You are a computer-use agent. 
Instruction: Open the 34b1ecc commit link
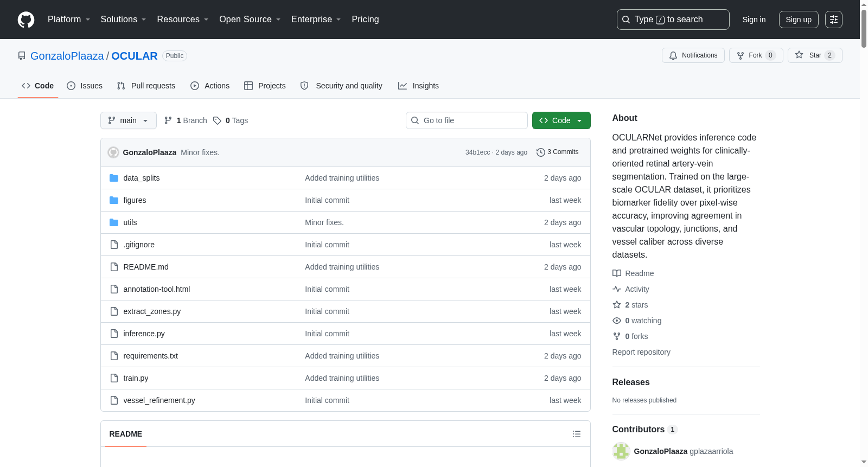coord(477,152)
